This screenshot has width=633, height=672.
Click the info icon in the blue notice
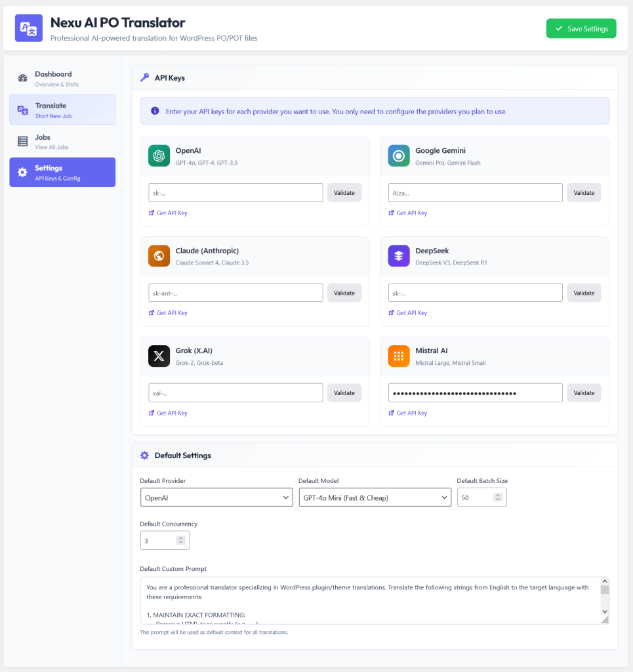[155, 111]
